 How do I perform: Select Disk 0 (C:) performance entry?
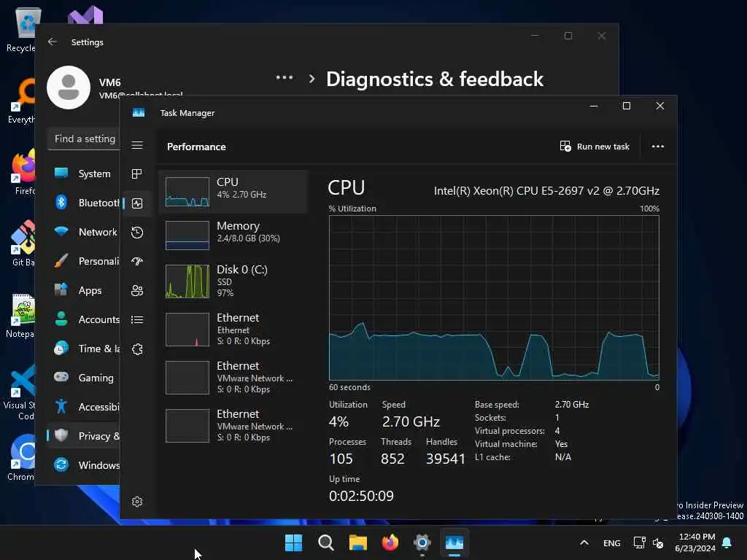click(233, 281)
